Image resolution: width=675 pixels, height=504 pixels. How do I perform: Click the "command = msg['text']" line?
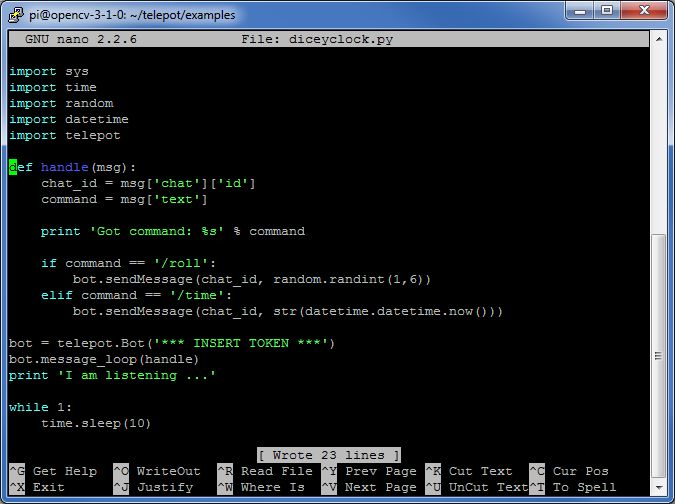pyautogui.click(x=124, y=199)
